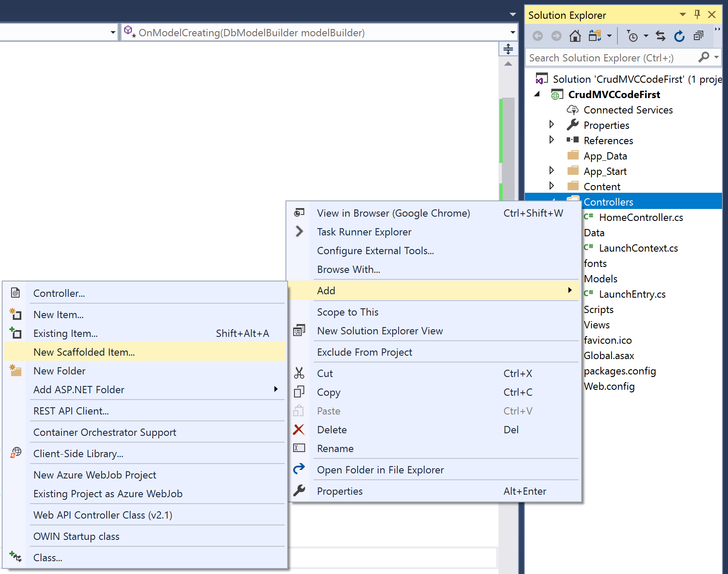
Task: Collapse the CrudMVCCodeFirst project node
Action: coord(537,94)
